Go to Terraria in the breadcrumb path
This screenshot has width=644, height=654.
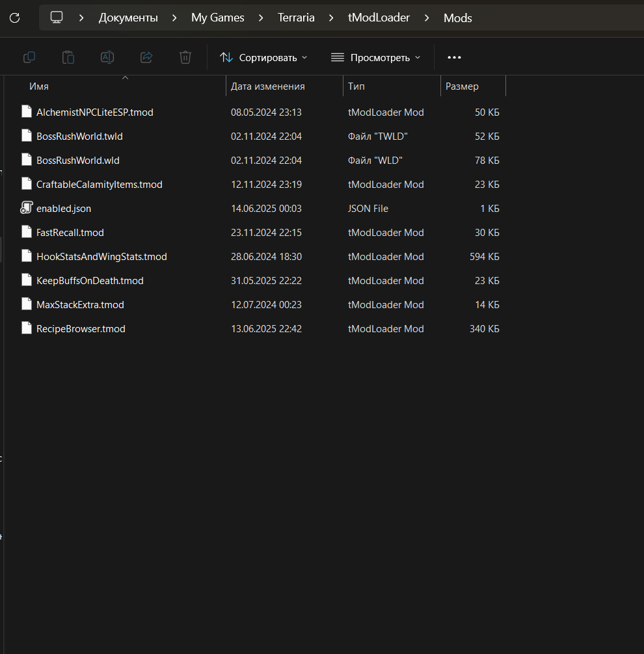(x=297, y=18)
